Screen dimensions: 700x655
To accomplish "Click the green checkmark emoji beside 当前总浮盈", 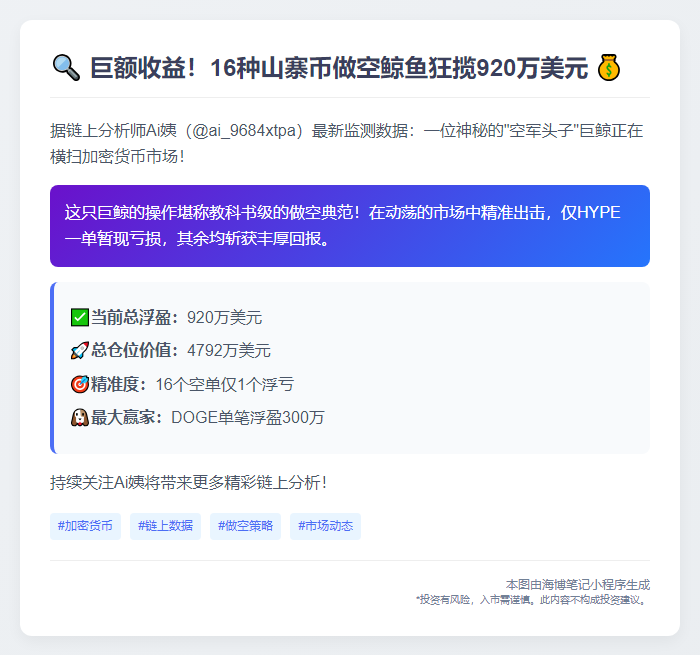I will (80, 317).
